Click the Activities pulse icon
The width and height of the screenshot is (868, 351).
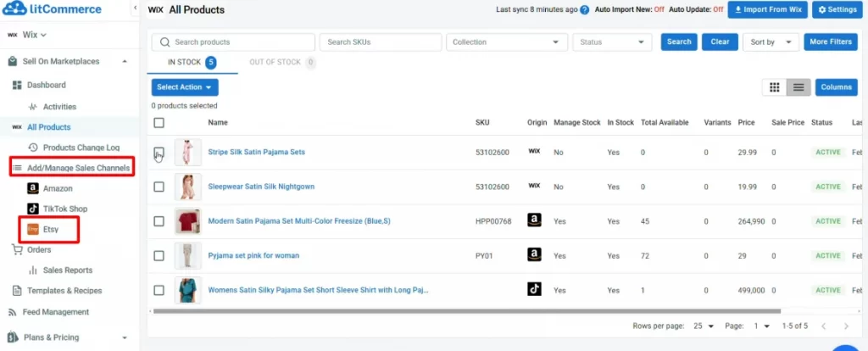coord(33,106)
